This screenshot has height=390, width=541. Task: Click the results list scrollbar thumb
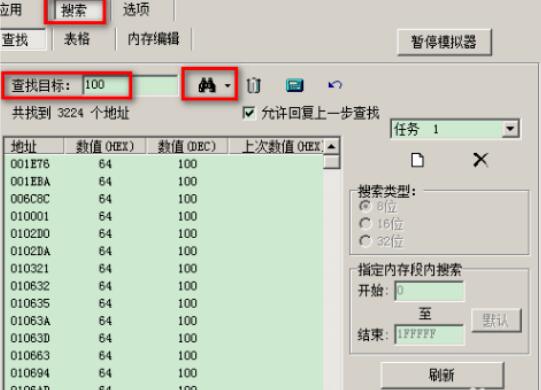[332, 162]
